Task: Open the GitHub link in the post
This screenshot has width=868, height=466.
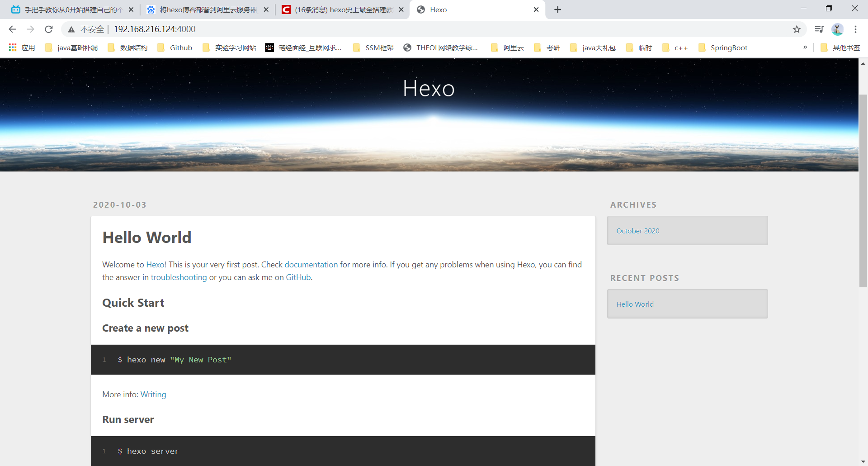Action: tap(298, 277)
